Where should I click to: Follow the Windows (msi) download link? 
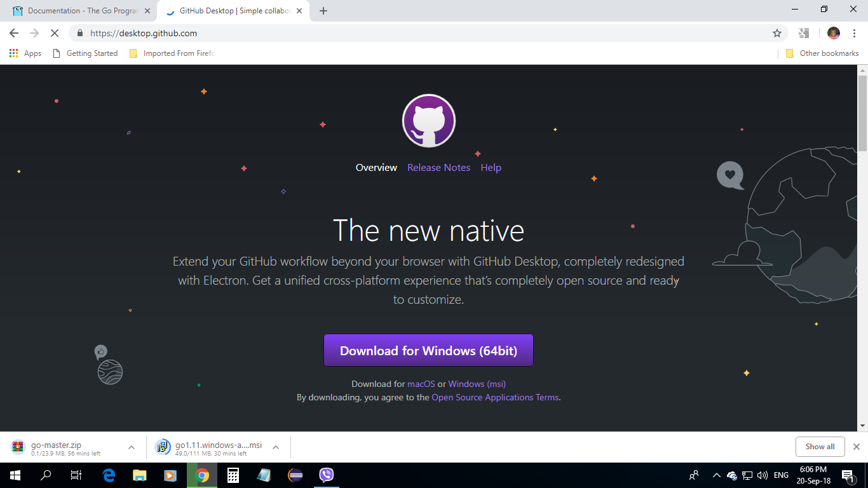coord(477,384)
